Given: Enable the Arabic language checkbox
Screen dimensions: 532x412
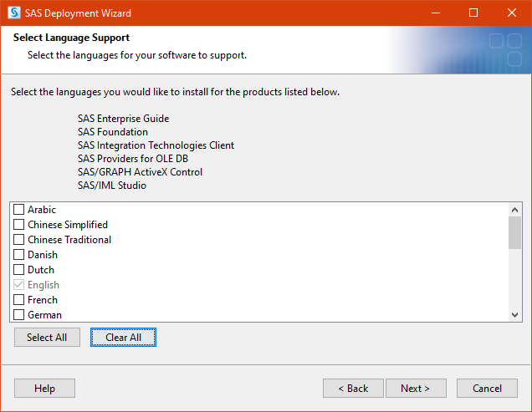Looking at the screenshot, I should click(x=19, y=210).
